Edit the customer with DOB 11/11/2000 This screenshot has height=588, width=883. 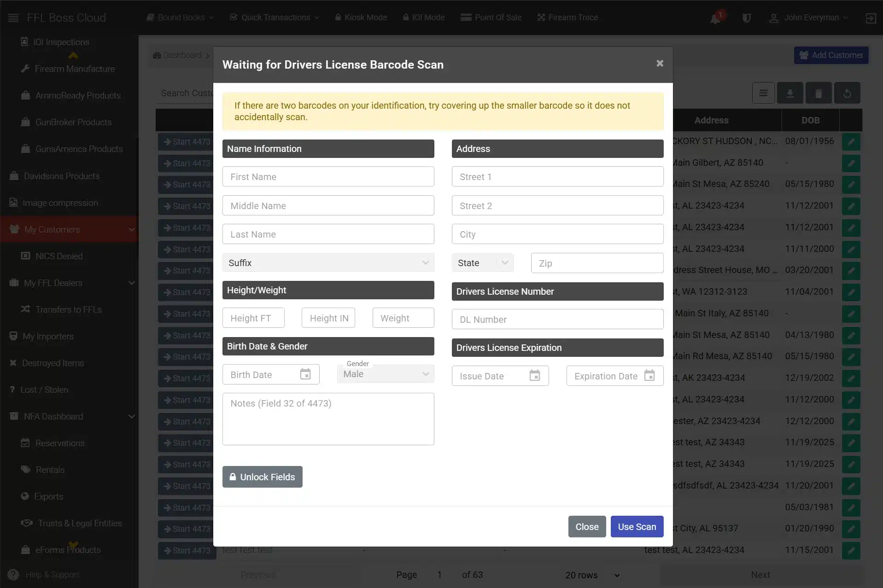click(851, 249)
